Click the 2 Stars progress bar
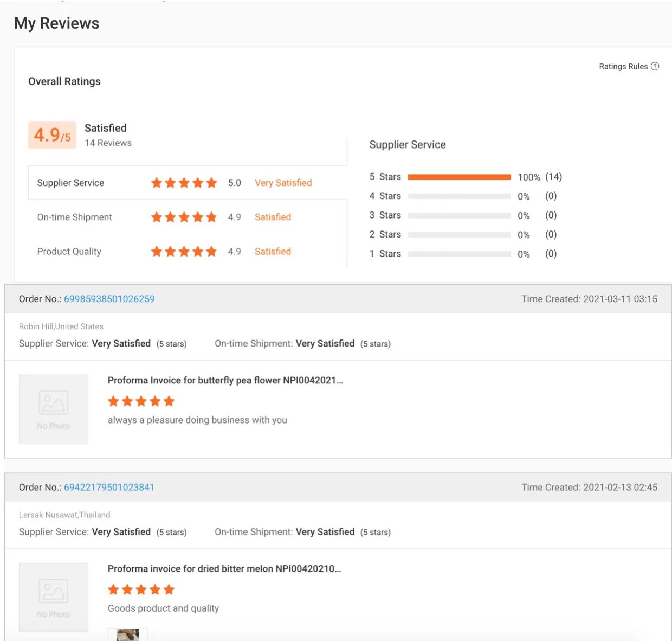Screen dimensions: 672x641 (x=459, y=234)
